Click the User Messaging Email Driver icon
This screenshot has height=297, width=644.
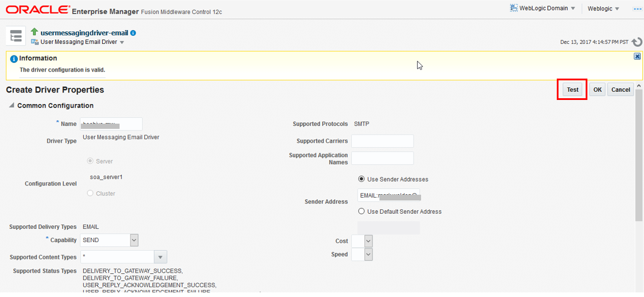35,42
